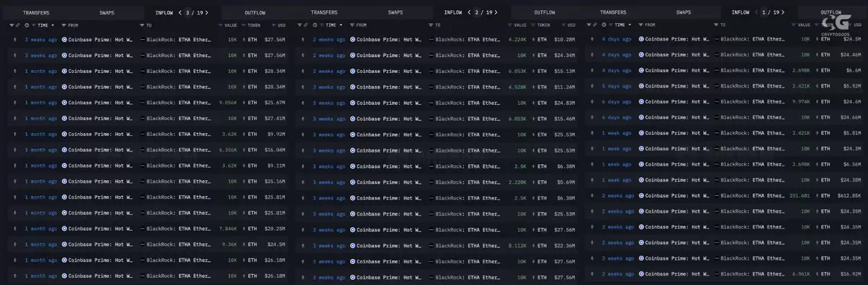
Task: Click the chain-link icon in the 3/19 panel header
Action: (x=17, y=25)
